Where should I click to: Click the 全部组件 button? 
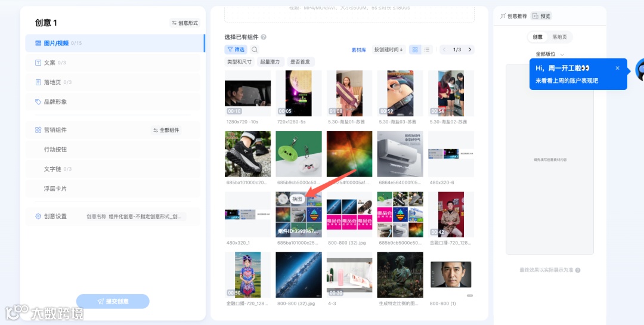point(166,130)
